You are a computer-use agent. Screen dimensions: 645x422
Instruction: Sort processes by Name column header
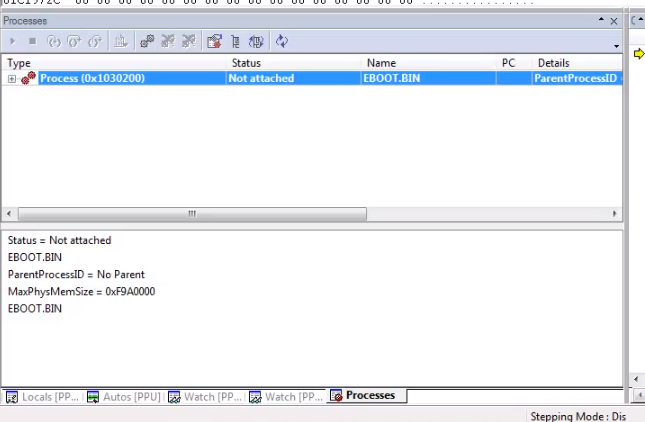pos(381,63)
